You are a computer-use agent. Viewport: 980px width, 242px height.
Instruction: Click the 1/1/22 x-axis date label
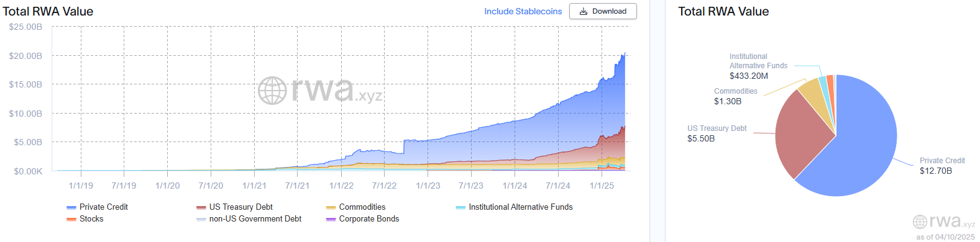(341, 186)
